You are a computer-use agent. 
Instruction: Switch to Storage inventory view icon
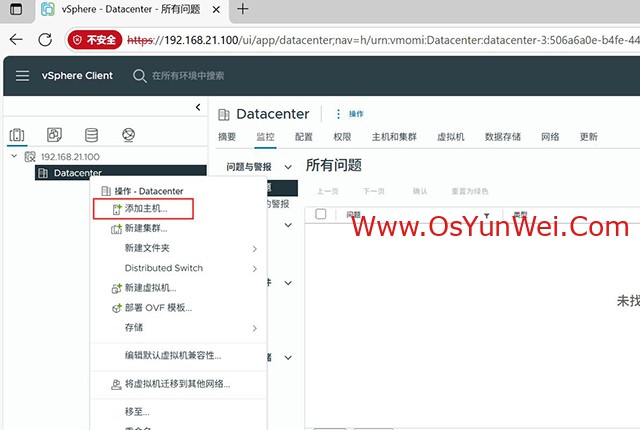[91, 135]
